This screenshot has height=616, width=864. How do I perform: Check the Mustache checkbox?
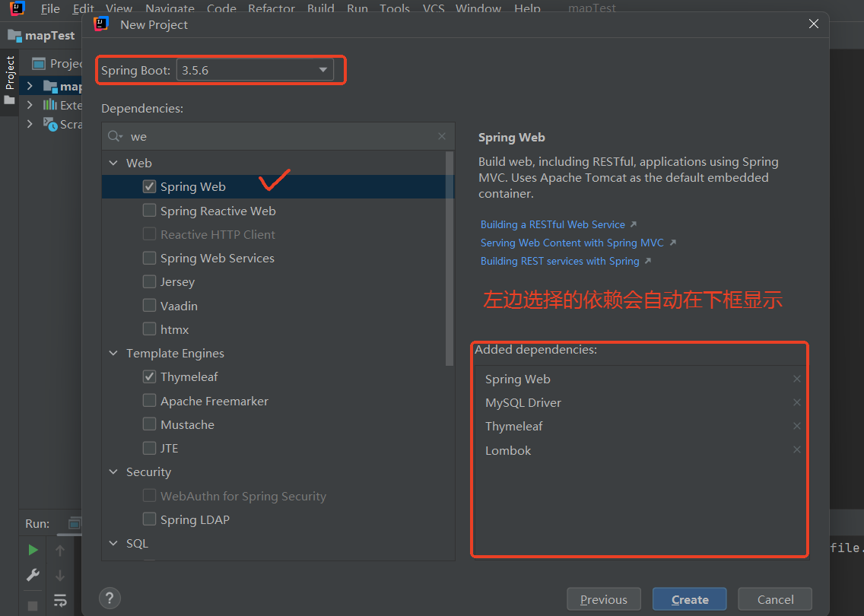pyautogui.click(x=149, y=424)
